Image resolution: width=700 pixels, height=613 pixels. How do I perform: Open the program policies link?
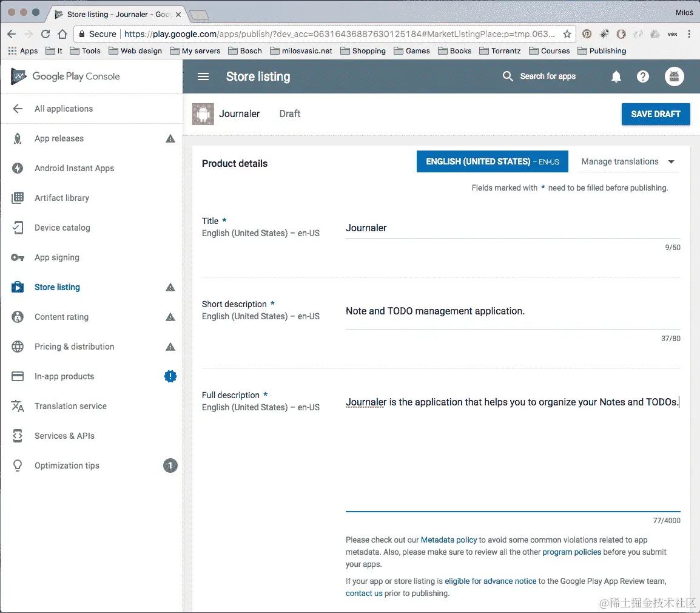pyautogui.click(x=571, y=552)
